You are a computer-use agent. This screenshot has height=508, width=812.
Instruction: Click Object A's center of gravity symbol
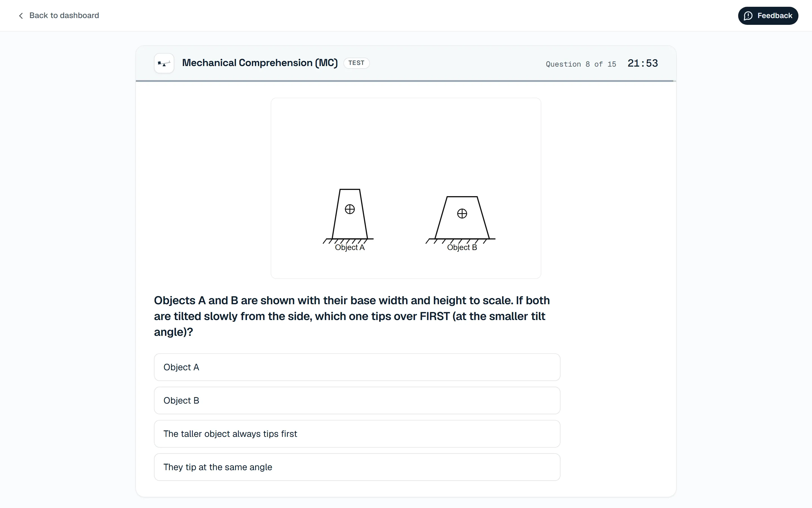click(350, 209)
